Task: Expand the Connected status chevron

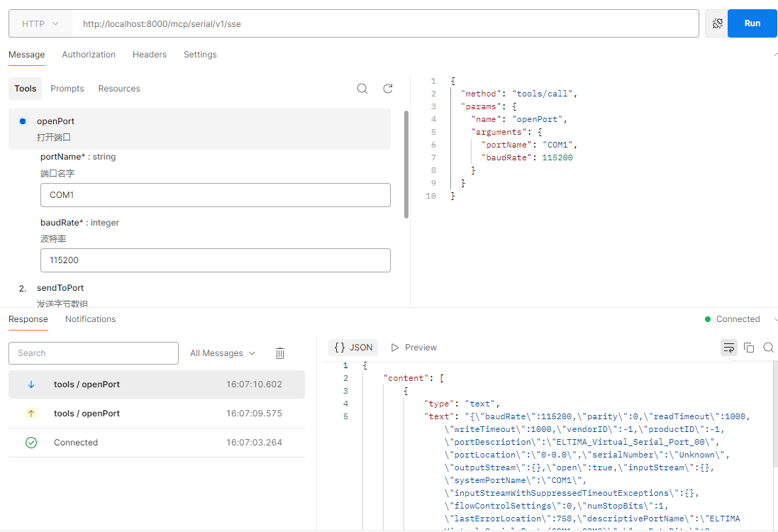Action: 776,319
